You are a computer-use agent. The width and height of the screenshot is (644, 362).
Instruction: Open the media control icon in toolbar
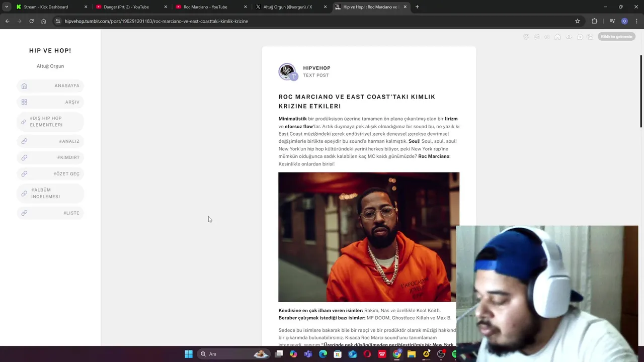pyautogui.click(x=612, y=21)
